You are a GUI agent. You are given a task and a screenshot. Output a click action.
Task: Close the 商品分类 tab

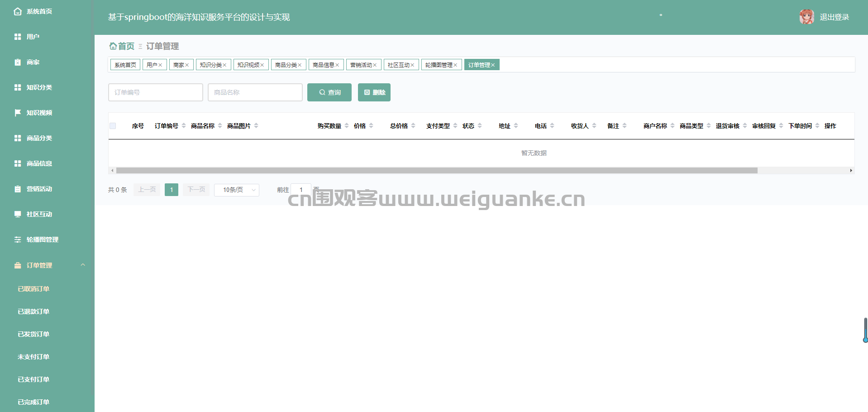click(x=300, y=65)
